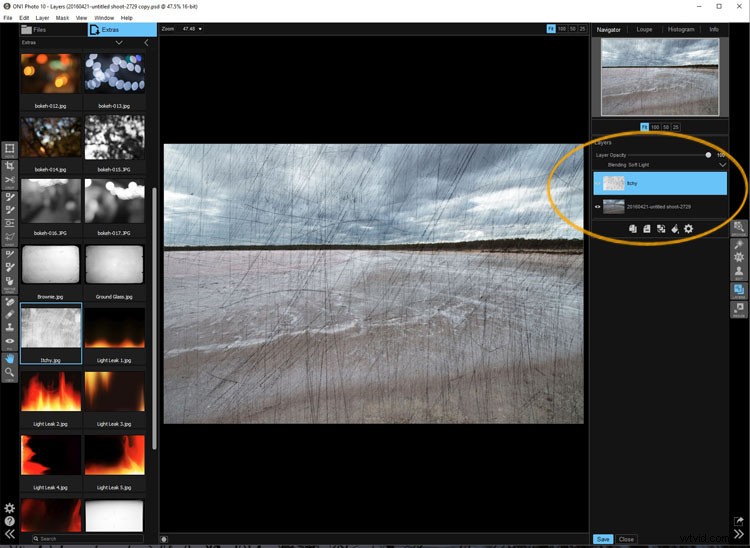Image resolution: width=750 pixels, height=548 pixels.
Task: Toggle visibility of the Itchy layer
Action: (x=597, y=183)
